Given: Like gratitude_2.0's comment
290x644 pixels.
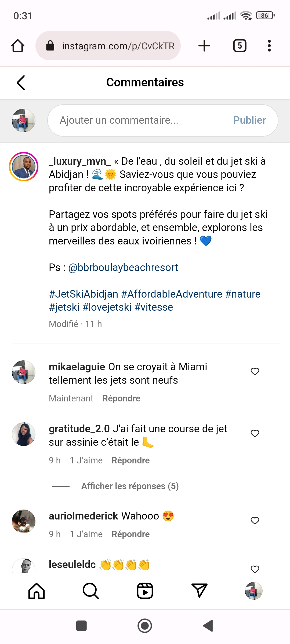Looking at the screenshot, I should pos(255,433).
